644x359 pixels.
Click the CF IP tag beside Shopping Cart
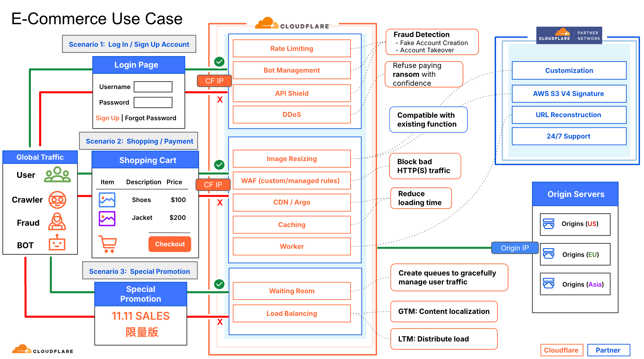coord(213,185)
